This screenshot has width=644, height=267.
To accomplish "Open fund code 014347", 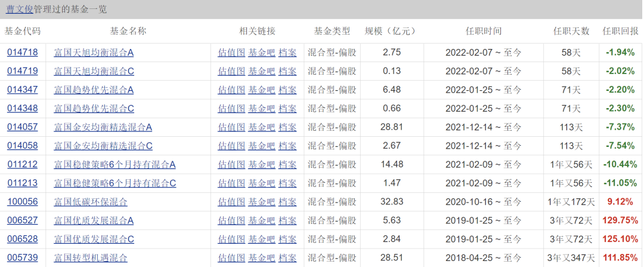I will pos(22,90).
